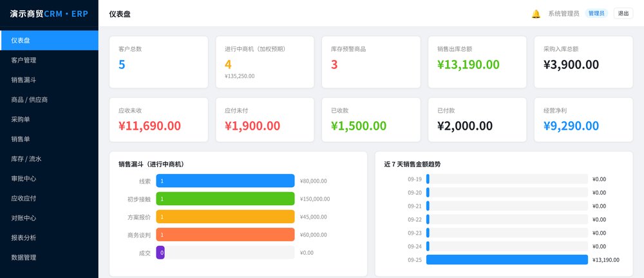Open 审批中心 in the sidebar

tap(50, 179)
